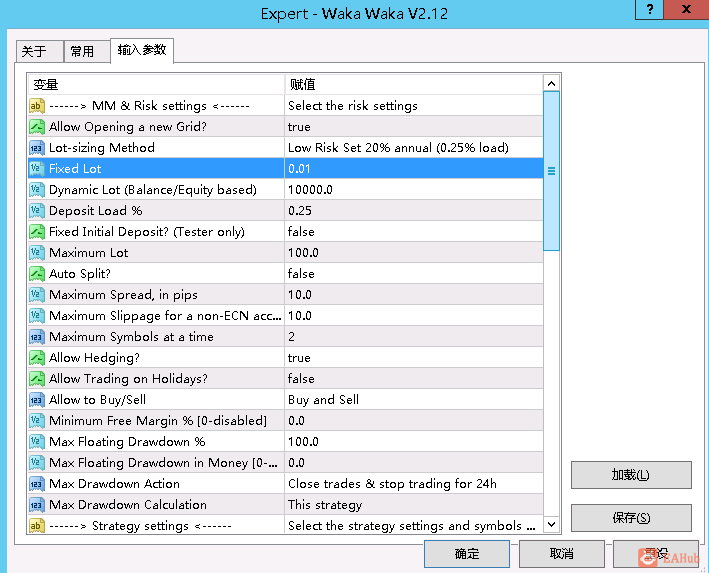Click the integer icon beside Max Drawdown Calculation
709x573 pixels.
tap(37, 505)
